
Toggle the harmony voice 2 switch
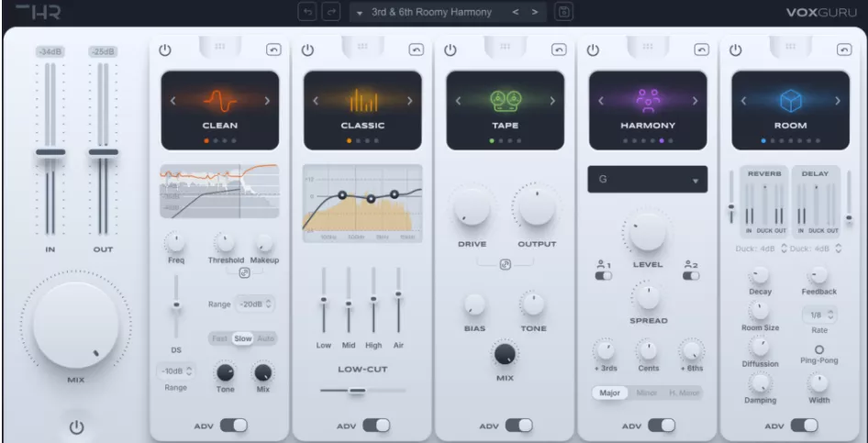point(691,275)
